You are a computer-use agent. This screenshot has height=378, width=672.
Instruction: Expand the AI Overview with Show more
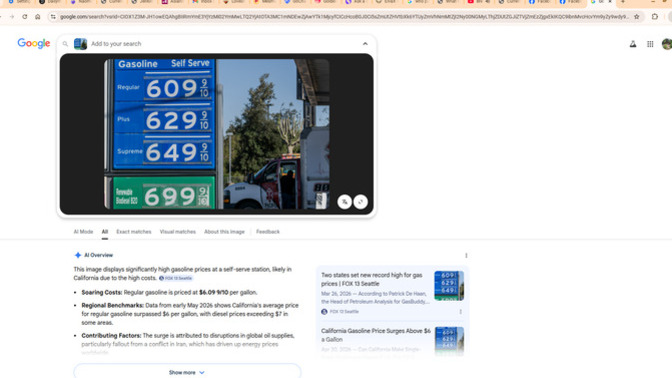(187, 372)
